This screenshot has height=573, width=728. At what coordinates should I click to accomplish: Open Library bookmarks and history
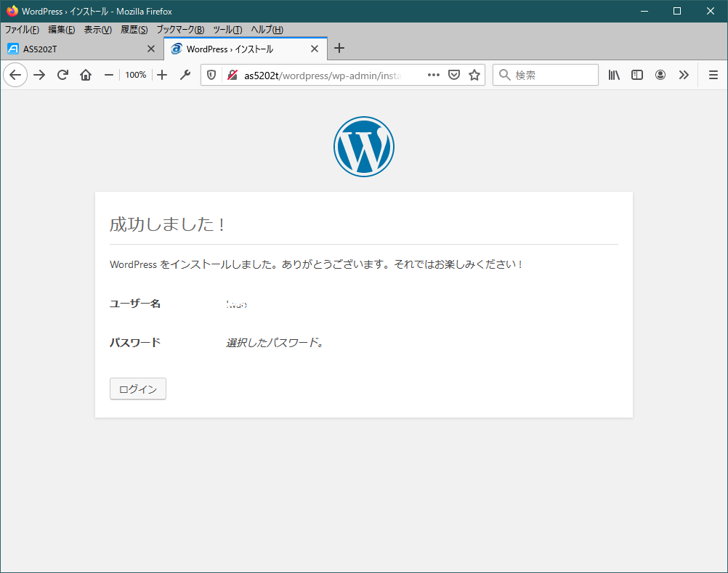pyautogui.click(x=614, y=75)
